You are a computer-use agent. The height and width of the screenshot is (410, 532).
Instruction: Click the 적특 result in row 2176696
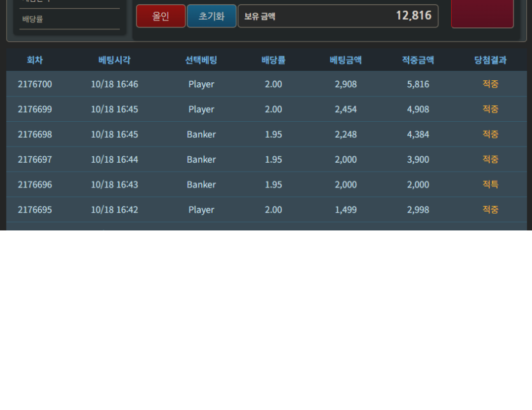(x=490, y=184)
